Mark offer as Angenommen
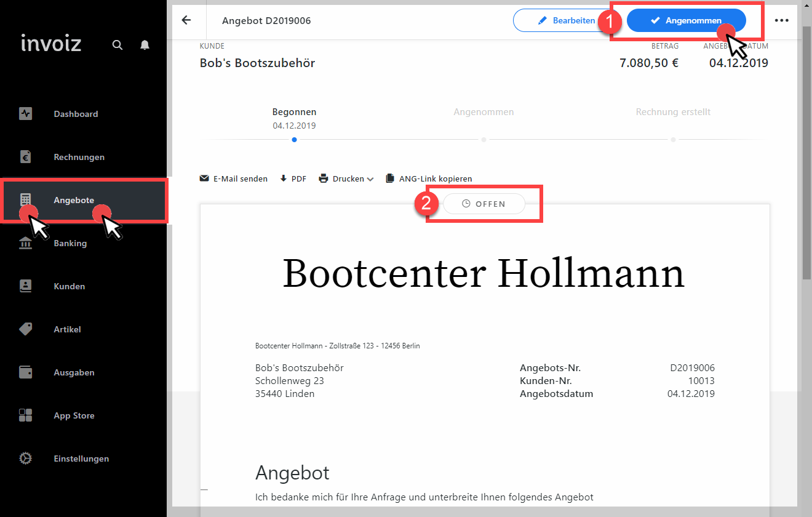812x517 pixels. (686, 20)
